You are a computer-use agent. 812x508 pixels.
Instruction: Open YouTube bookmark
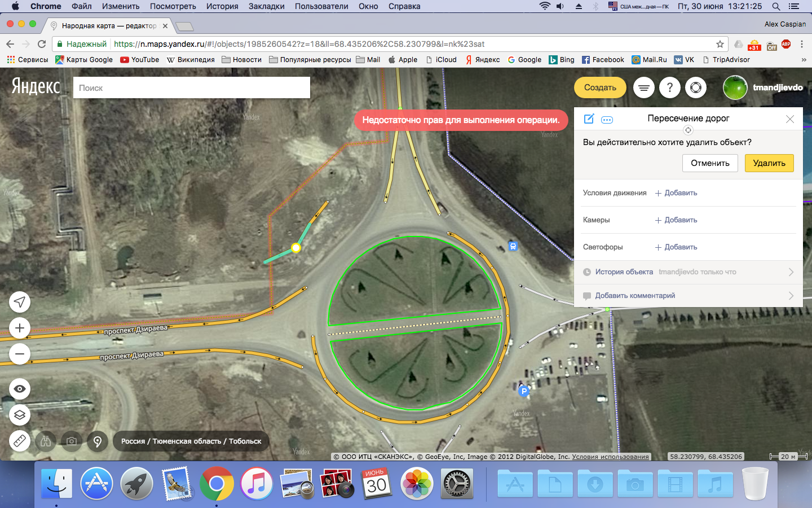139,60
